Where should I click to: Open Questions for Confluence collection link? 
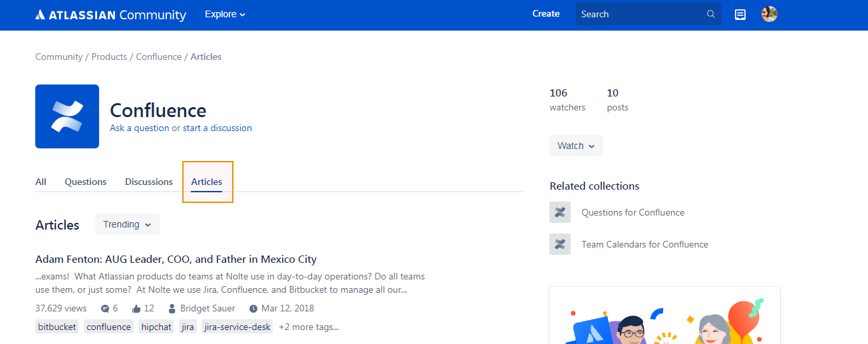click(x=633, y=212)
